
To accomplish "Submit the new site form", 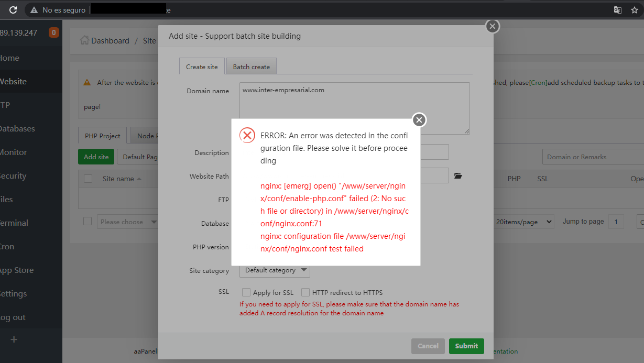I will point(466,346).
